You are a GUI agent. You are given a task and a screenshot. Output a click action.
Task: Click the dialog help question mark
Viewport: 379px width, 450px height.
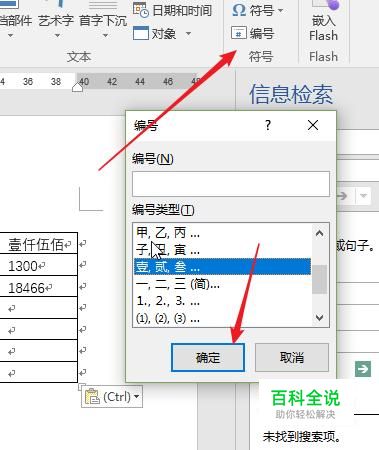(x=268, y=125)
